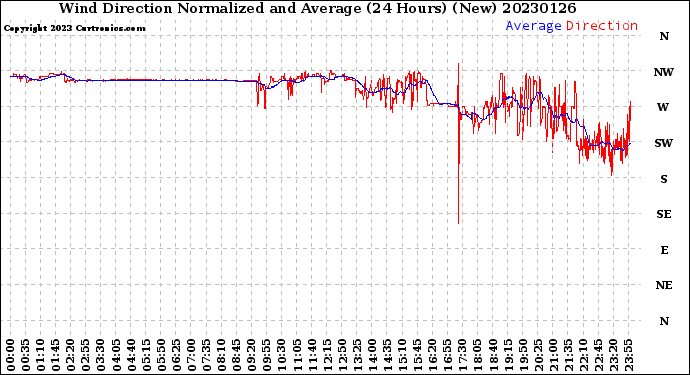This screenshot has height=375, width=690.
Task: Click the 19:15 time label
Action: pyautogui.click(x=507, y=355)
